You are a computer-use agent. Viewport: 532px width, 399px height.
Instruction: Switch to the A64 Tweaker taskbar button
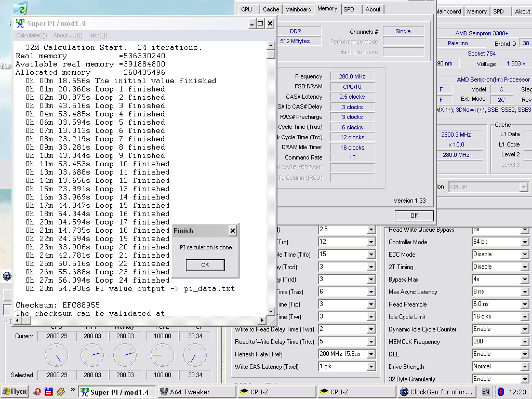196,392
